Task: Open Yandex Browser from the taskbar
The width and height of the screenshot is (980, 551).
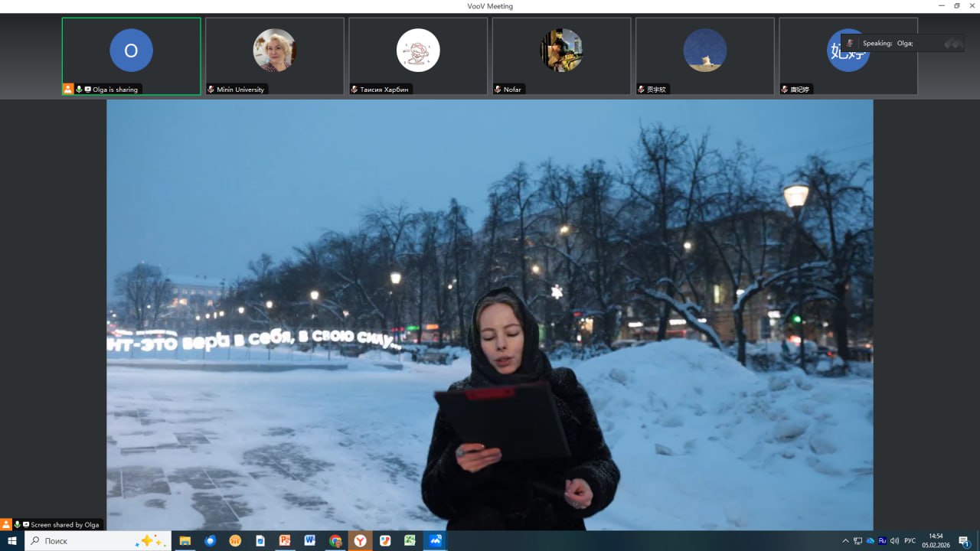Action: (x=360, y=540)
